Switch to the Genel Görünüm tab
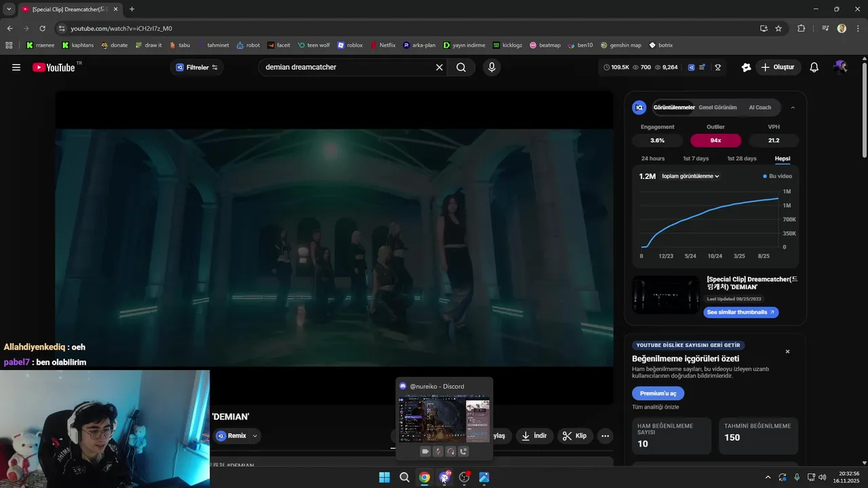868x488 pixels. coord(717,107)
